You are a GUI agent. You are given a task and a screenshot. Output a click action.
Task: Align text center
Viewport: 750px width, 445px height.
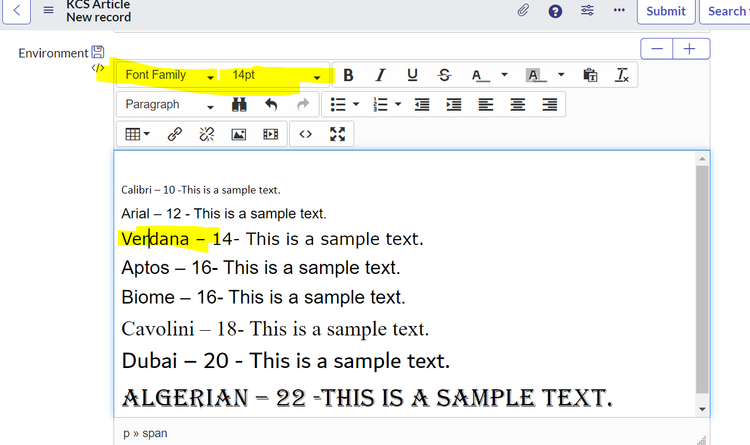click(518, 105)
